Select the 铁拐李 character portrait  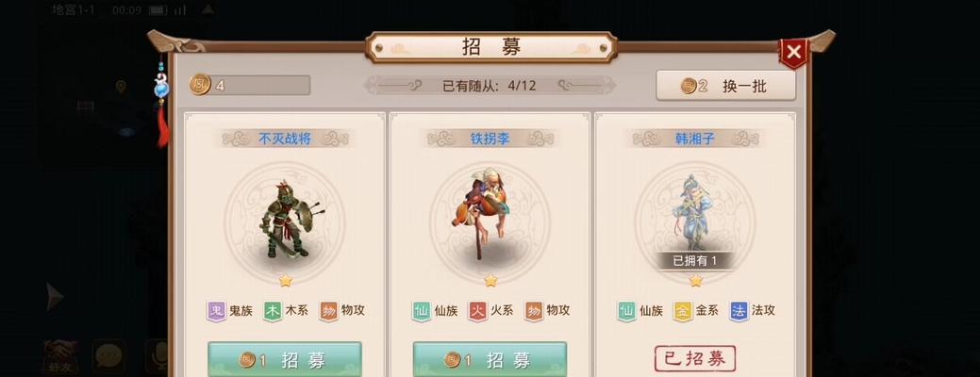click(490, 221)
